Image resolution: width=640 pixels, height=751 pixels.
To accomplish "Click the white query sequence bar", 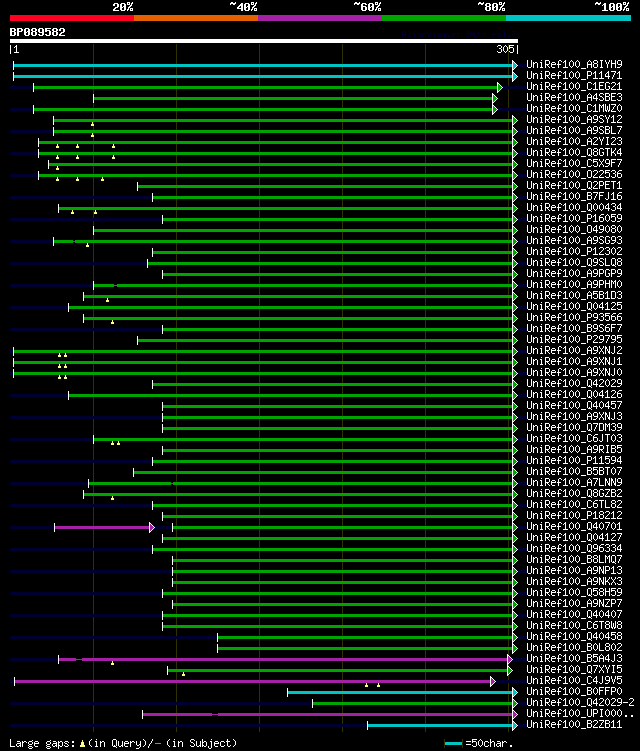I will coord(263,41).
